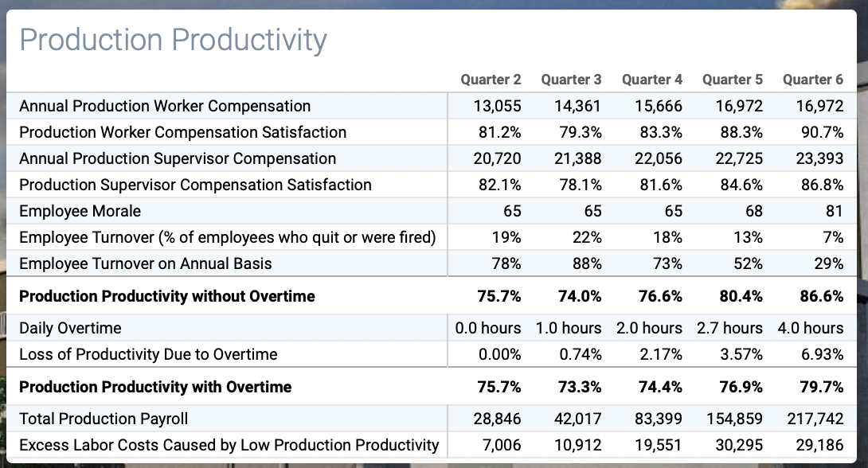This screenshot has width=868, height=468.
Task: Select the Quarter 5 column header
Action: tap(733, 80)
